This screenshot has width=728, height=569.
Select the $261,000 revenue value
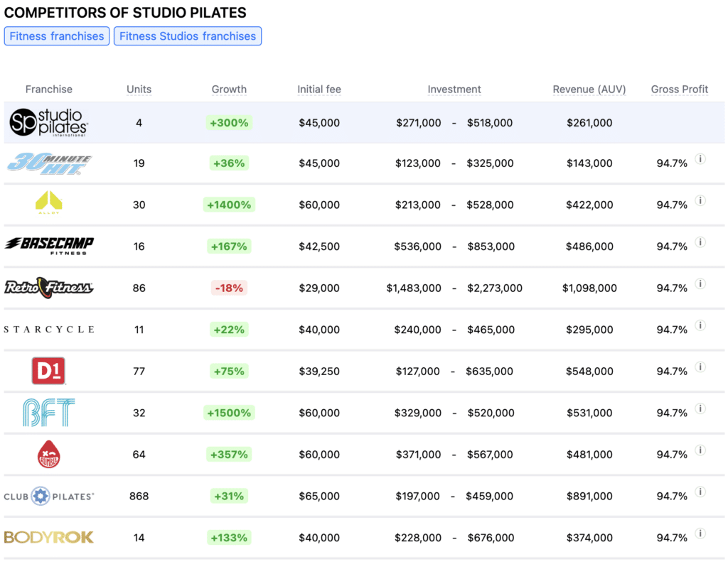tap(589, 123)
